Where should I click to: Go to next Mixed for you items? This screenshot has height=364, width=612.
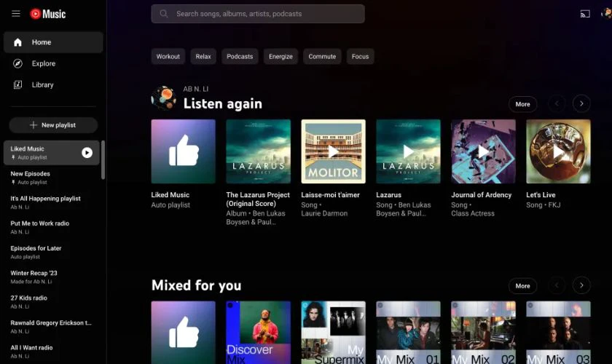[581, 285]
